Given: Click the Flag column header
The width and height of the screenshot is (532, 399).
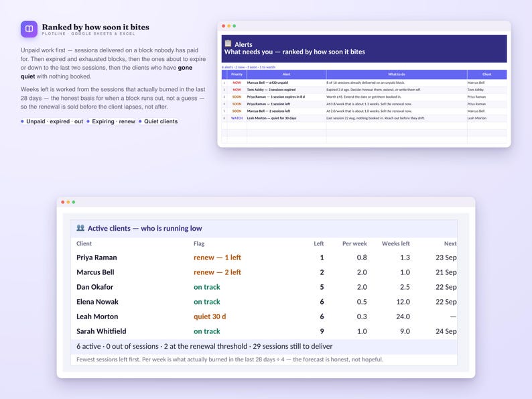Looking at the screenshot, I should [x=199, y=243].
